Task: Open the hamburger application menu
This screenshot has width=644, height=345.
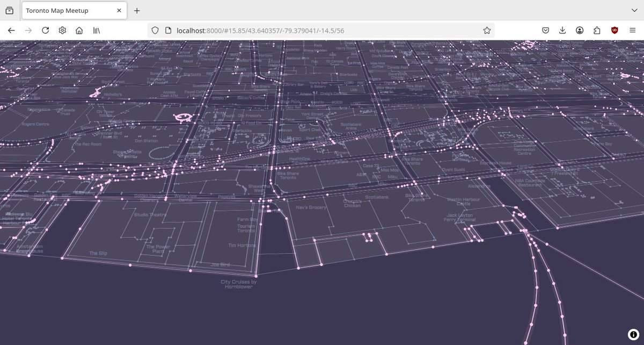Action: click(633, 30)
